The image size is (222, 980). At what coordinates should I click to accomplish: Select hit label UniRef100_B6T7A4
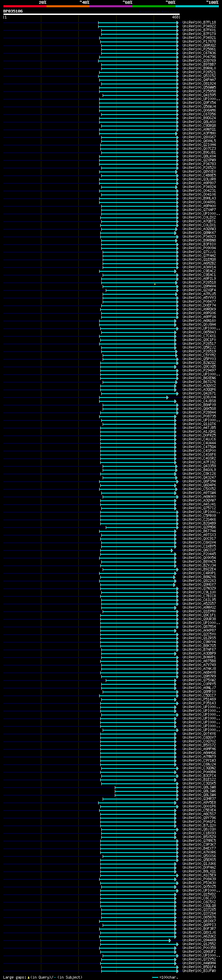point(199,531)
